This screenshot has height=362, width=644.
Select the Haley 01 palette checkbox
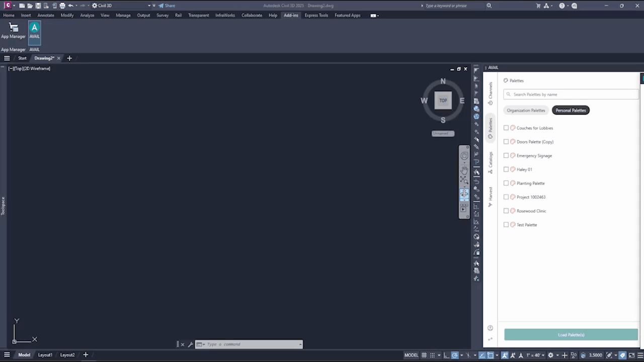pos(506,169)
